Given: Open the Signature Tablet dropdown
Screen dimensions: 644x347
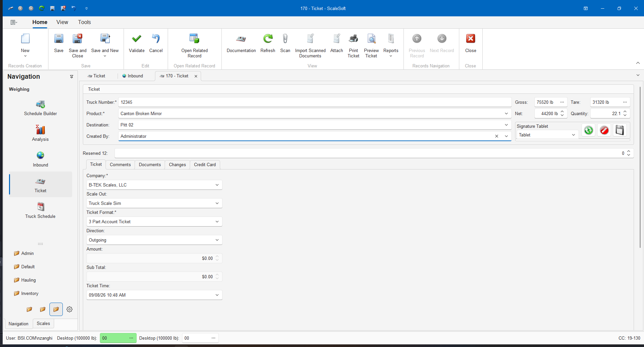Looking at the screenshot, I should 574,135.
